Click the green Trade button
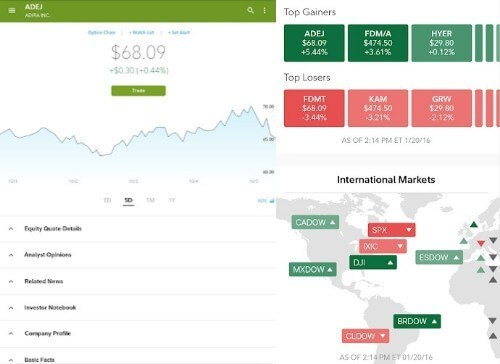This screenshot has width=500, height=364. tap(138, 91)
